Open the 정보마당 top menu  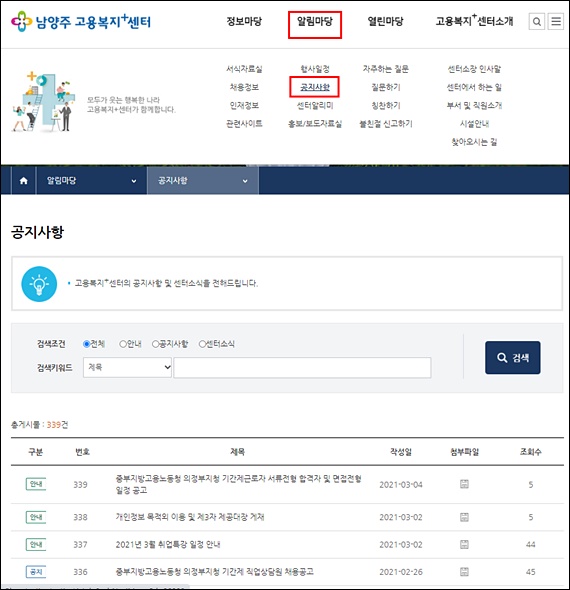pyautogui.click(x=244, y=21)
